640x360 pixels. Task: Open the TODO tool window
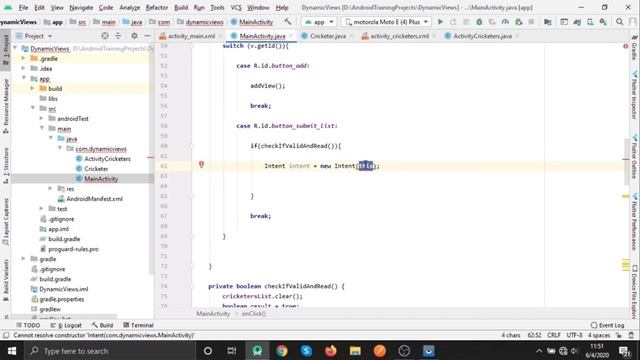pos(28,325)
